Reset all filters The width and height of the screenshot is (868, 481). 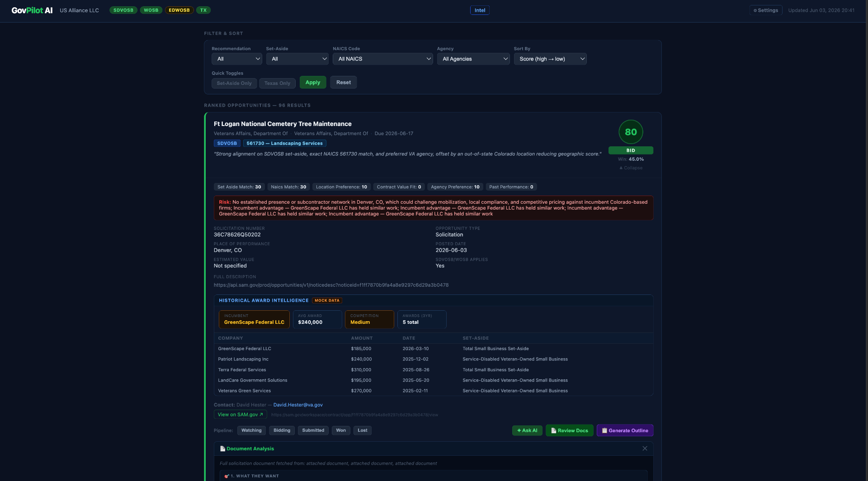(344, 82)
